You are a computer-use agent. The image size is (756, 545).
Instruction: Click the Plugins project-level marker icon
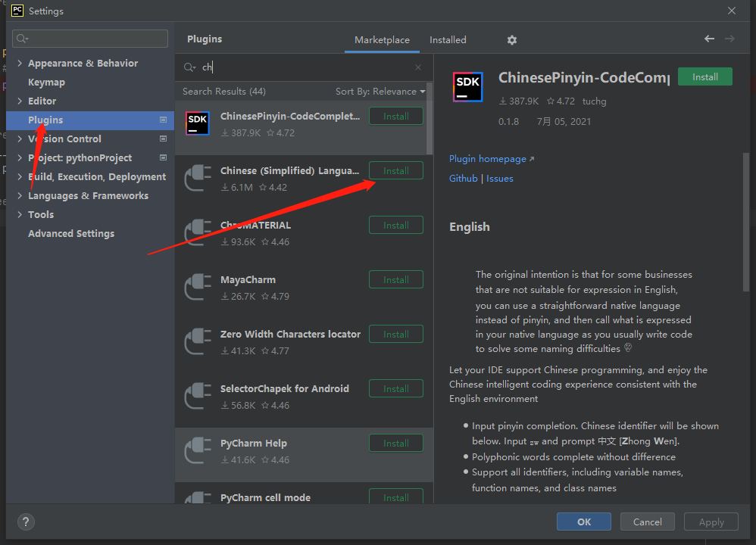tap(163, 120)
